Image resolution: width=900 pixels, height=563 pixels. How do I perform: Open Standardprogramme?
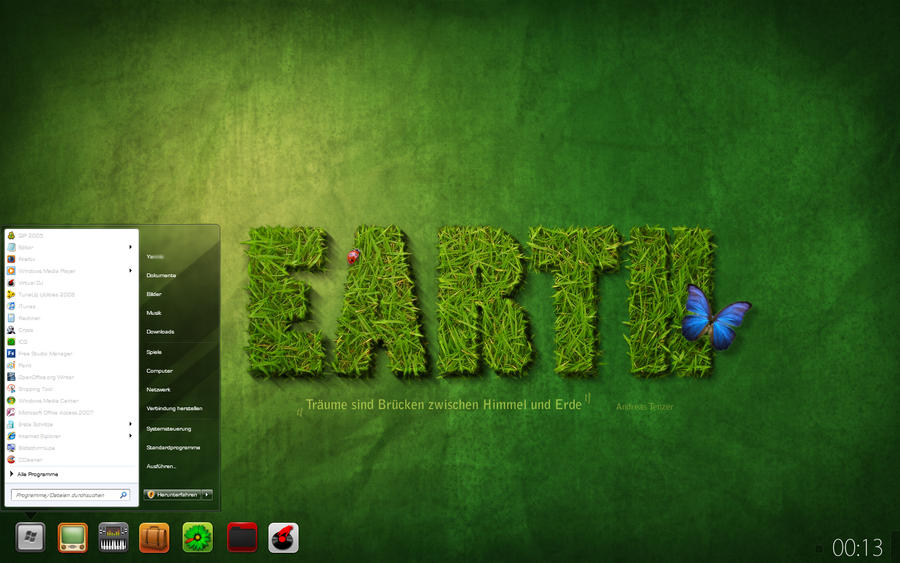pos(173,448)
